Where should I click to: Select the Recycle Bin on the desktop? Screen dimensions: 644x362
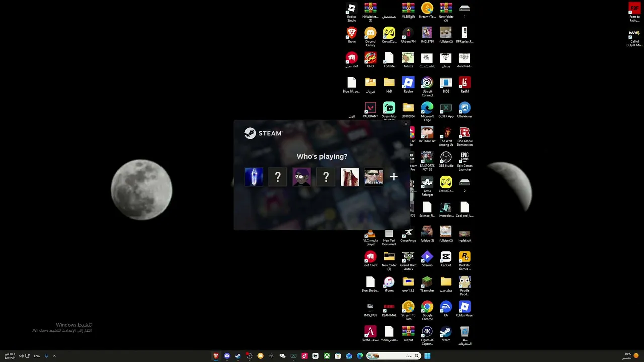(465, 335)
